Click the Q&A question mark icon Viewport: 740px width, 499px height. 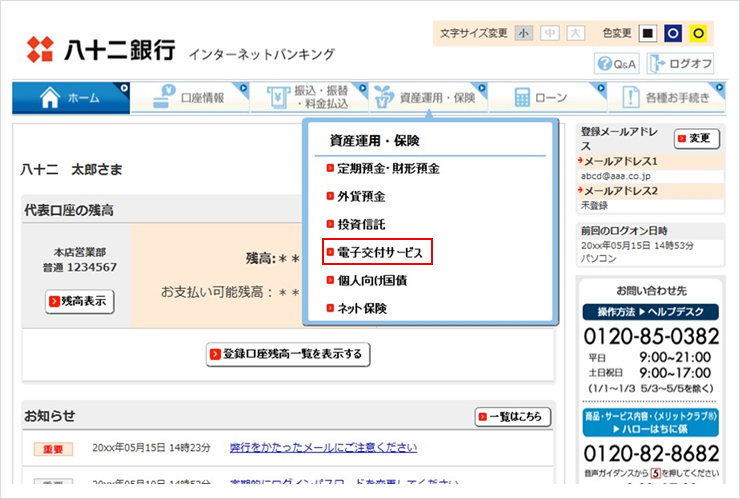click(x=605, y=64)
